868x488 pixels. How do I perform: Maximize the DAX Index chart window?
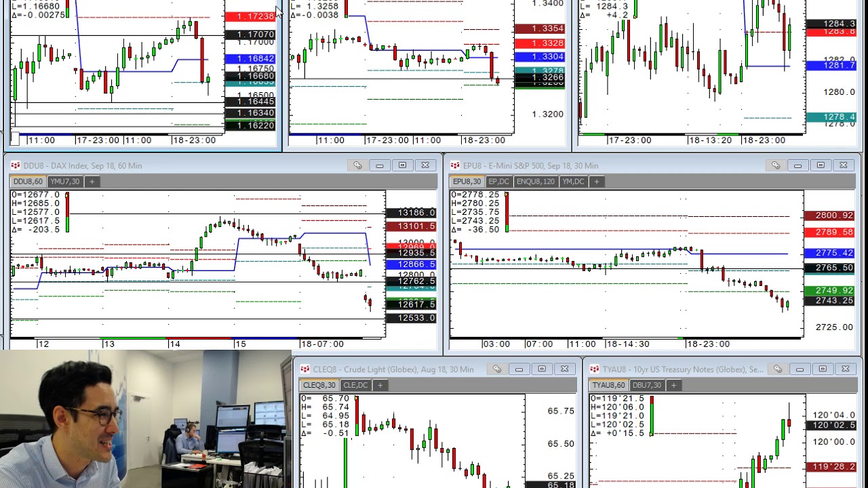point(402,165)
